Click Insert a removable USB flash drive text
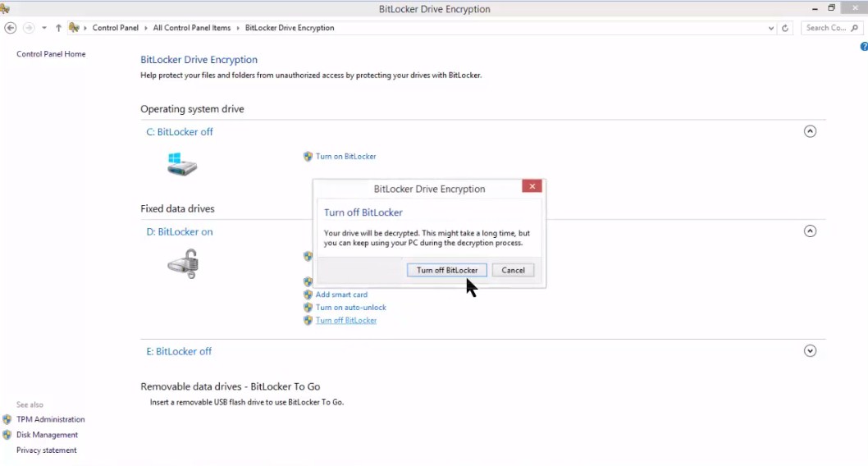 click(x=247, y=402)
